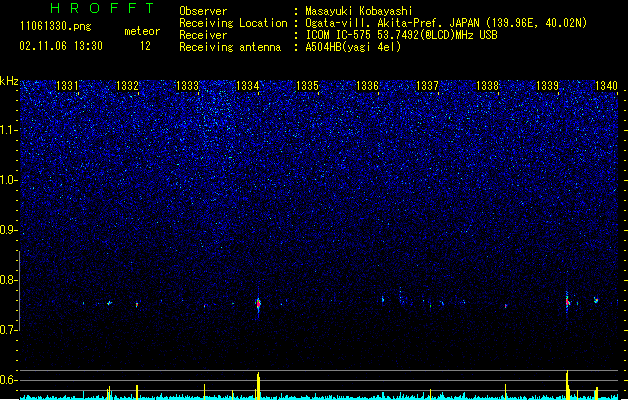Click the 1339 time marker
The width and height of the screenshot is (629, 400).
pyautogui.click(x=547, y=86)
